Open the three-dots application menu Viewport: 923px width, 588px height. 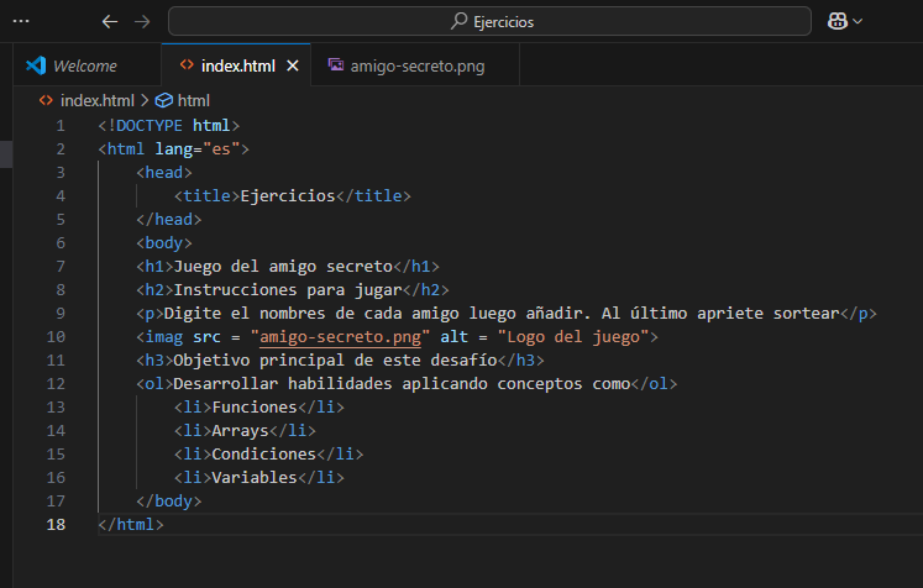pos(21,21)
